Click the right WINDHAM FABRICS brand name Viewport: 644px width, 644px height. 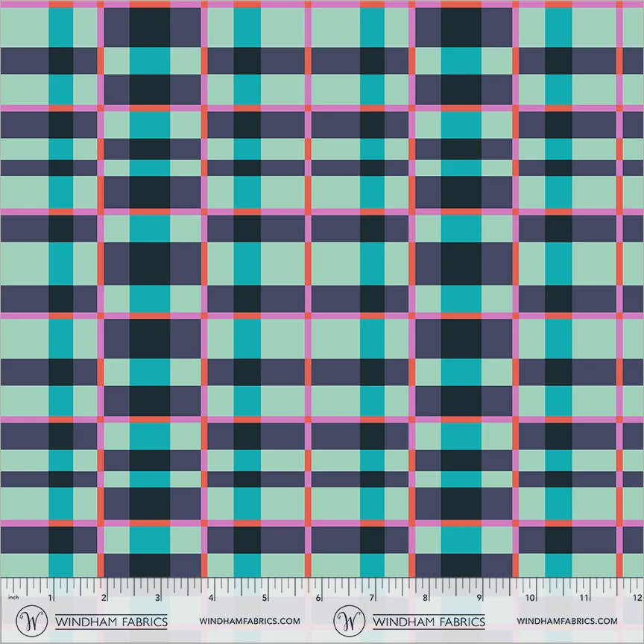tap(429, 622)
